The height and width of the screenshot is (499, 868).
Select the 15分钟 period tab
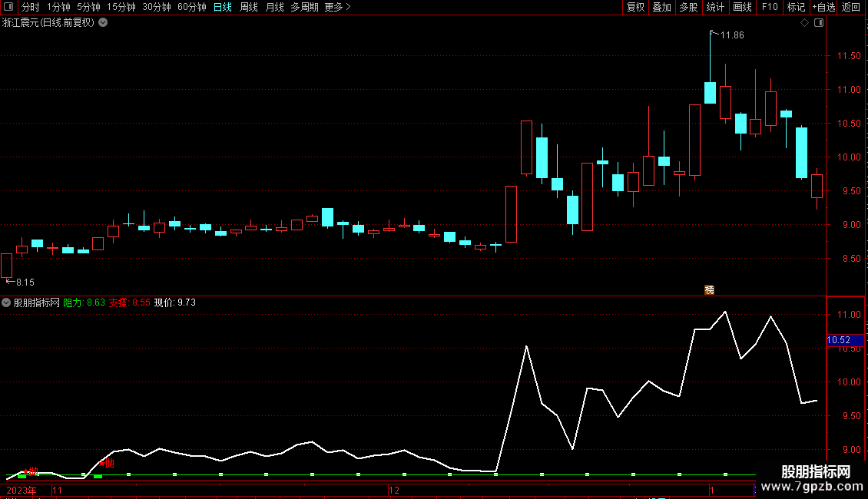(x=121, y=7)
